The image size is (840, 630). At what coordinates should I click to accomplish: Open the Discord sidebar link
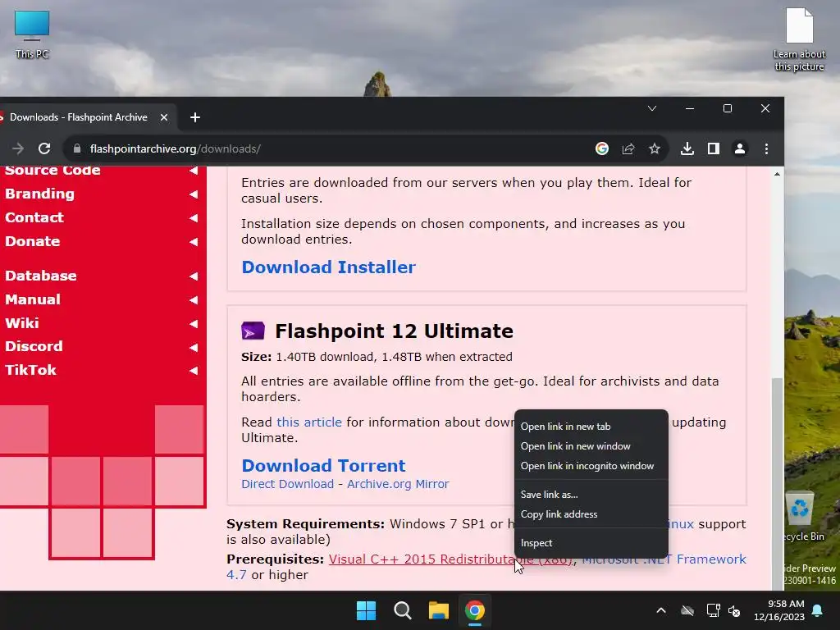(x=34, y=346)
